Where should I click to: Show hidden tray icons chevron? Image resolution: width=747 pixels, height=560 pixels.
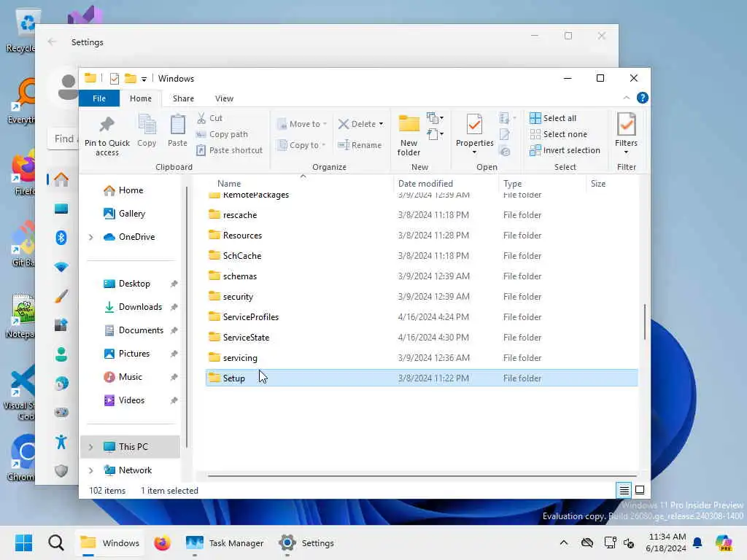(x=564, y=542)
